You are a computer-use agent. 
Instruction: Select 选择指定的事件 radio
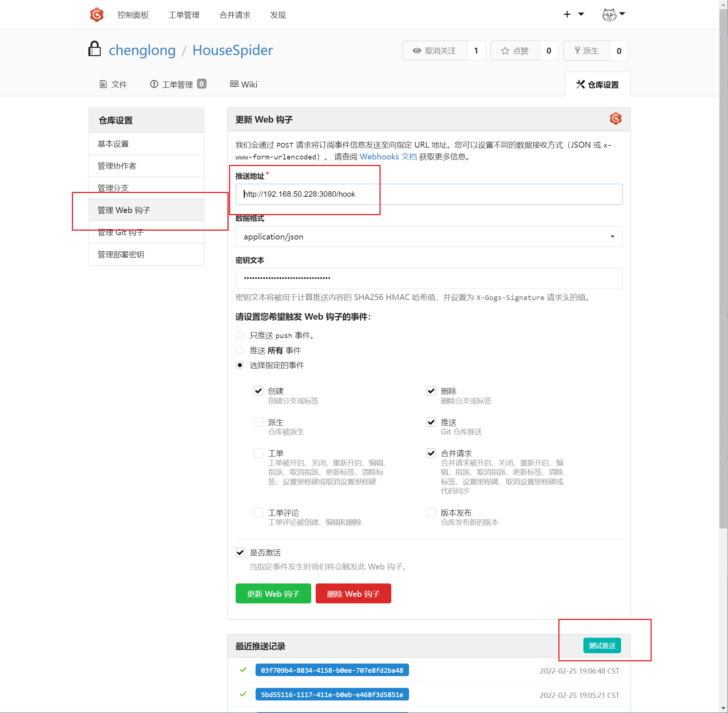(240, 365)
